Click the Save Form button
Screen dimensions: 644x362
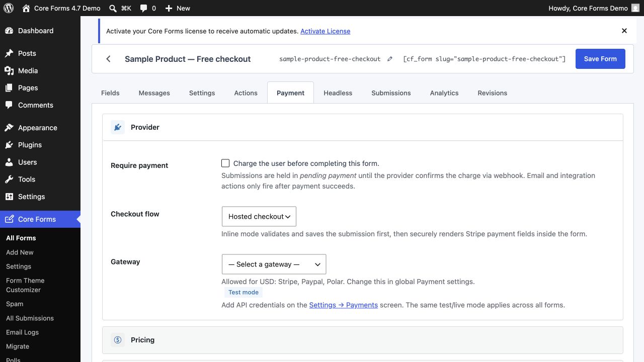[x=600, y=59]
